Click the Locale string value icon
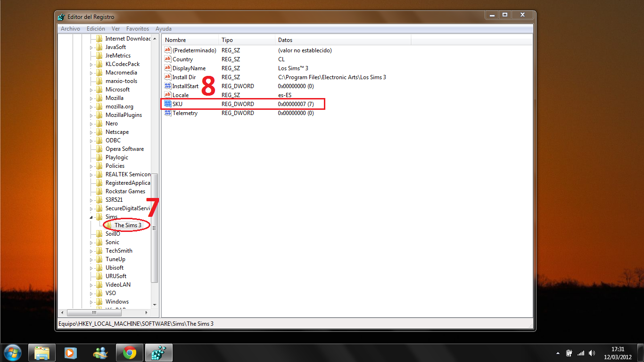This screenshot has height=362, width=644. coord(168,95)
